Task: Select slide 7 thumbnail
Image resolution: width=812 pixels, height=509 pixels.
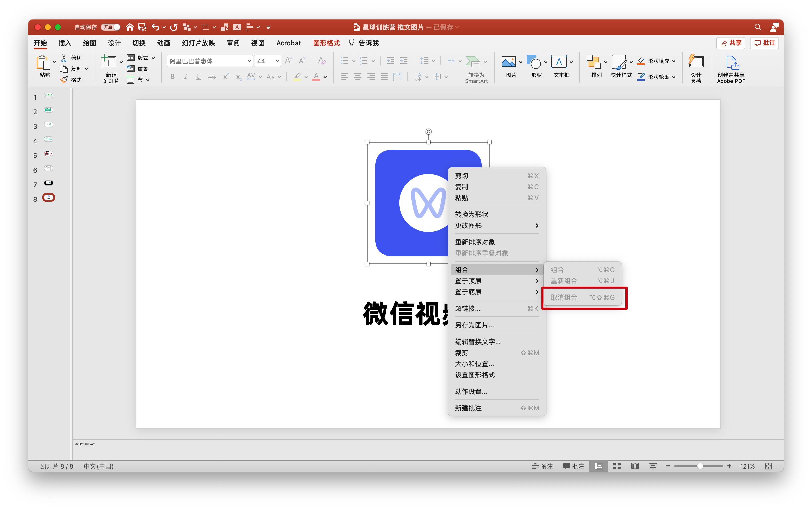Action: tap(49, 183)
